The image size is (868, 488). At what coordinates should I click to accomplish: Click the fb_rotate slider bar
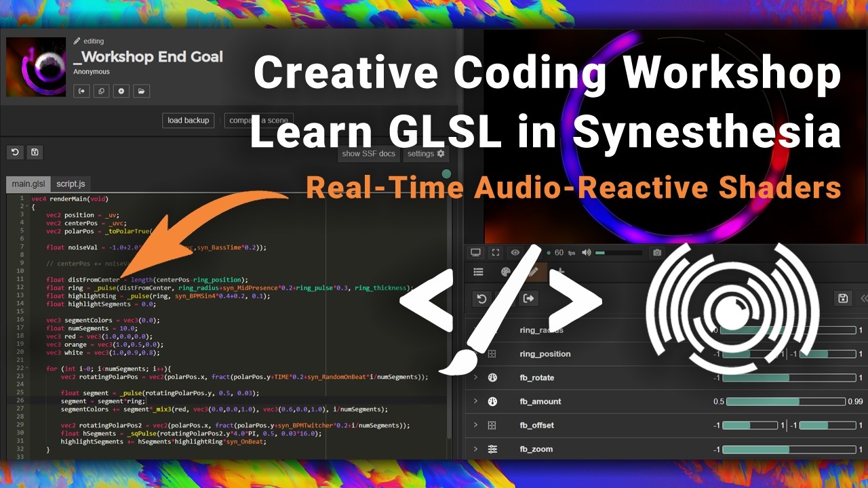tap(788, 378)
